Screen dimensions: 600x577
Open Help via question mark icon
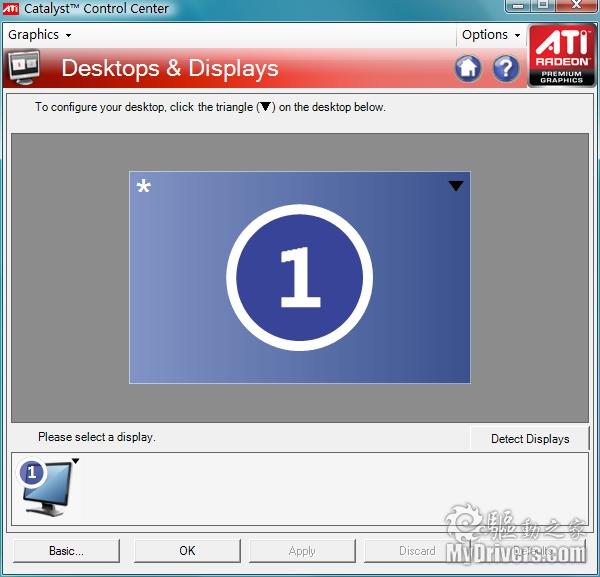(x=506, y=68)
